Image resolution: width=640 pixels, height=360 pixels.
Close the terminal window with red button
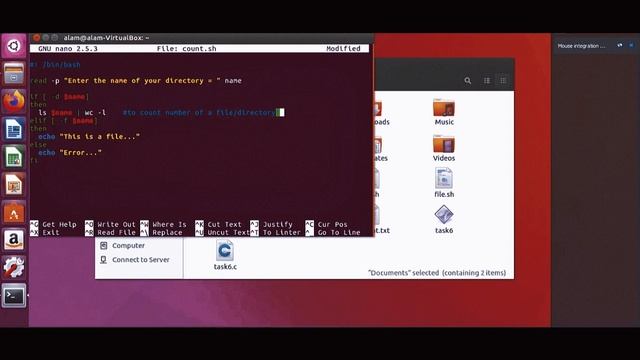(36, 38)
